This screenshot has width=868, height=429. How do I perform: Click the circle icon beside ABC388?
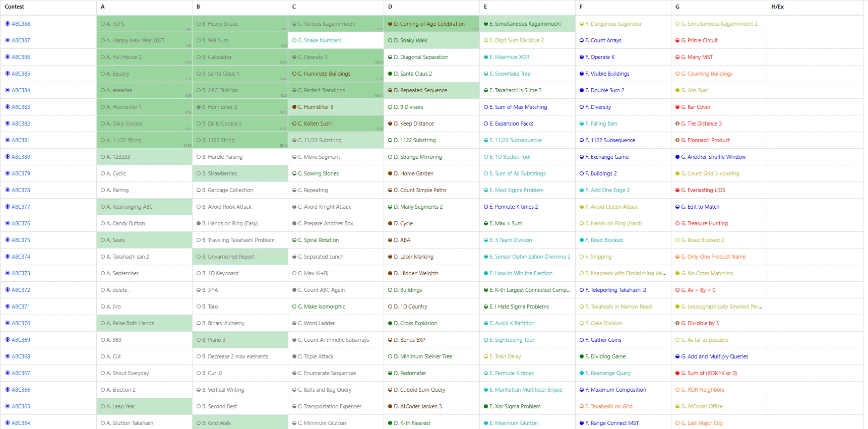point(8,24)
